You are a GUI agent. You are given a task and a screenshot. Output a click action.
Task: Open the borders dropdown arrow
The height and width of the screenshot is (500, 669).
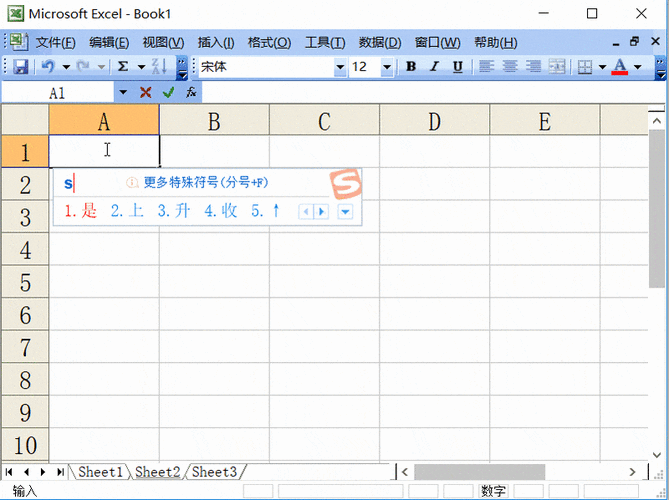click(602, 67)
